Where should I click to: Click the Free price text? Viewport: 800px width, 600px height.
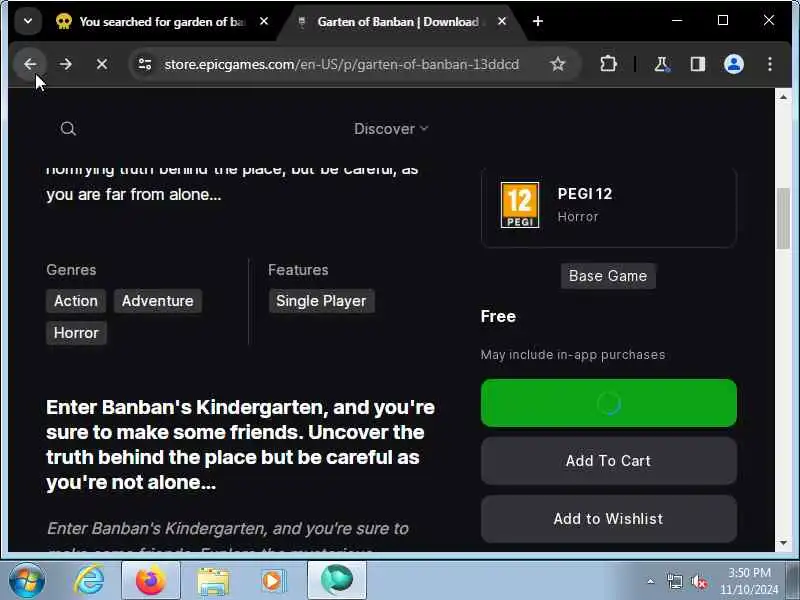[498, 316]
